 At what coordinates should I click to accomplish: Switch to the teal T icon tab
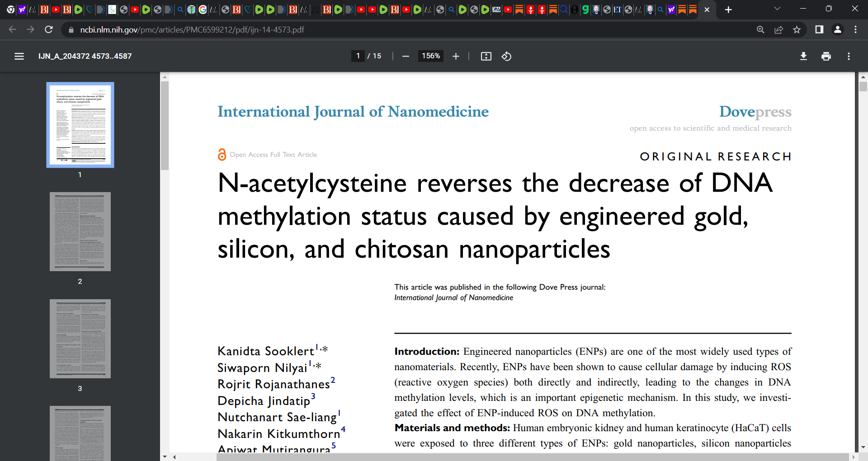191,9
